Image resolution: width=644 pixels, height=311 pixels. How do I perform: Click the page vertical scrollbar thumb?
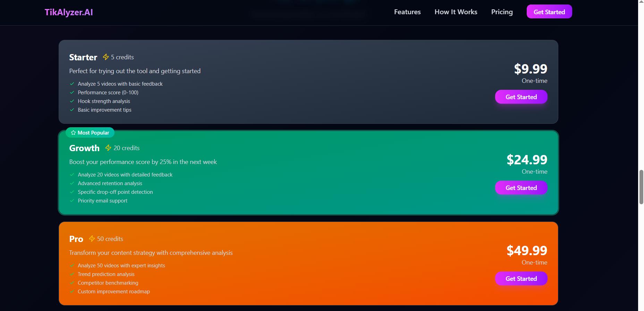[x=641, y=187]
